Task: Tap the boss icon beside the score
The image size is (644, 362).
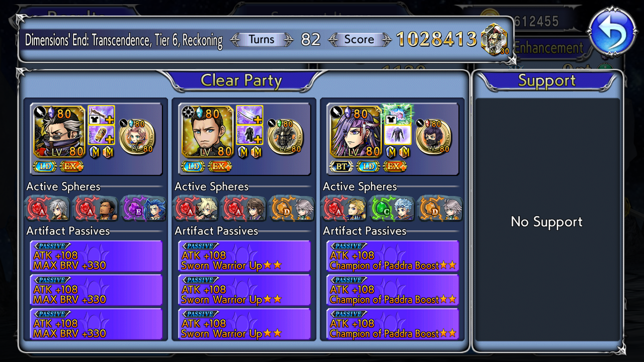Action: pyautogui.click(x=494, y=40)
